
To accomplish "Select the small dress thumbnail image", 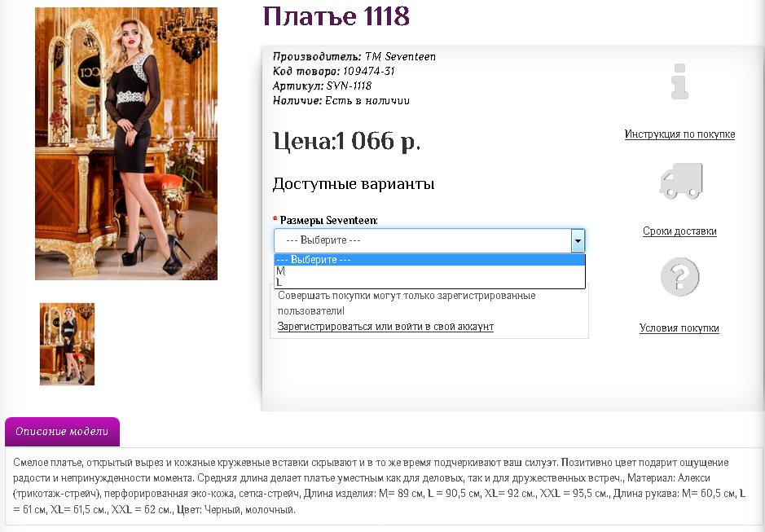I will [x=67, y=344].
